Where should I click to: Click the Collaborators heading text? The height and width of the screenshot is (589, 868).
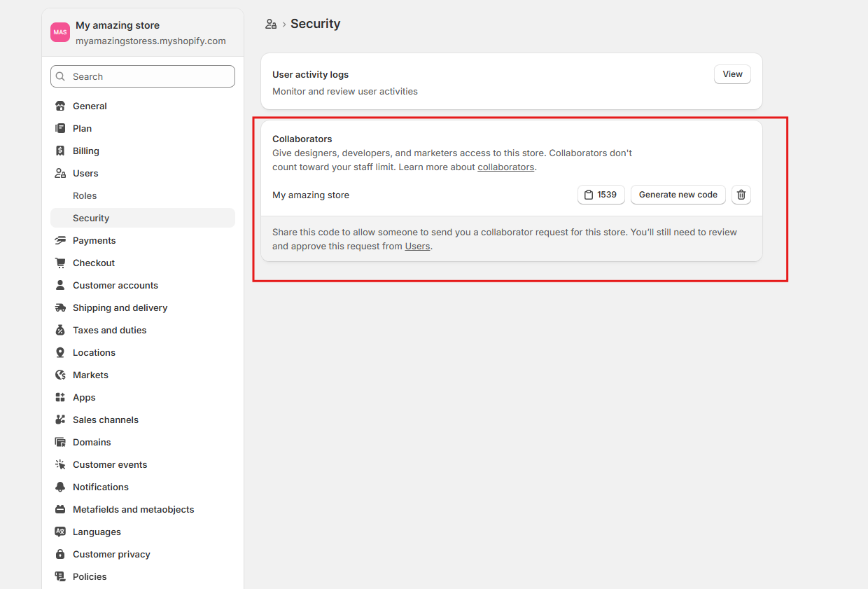tap(302, 139)
